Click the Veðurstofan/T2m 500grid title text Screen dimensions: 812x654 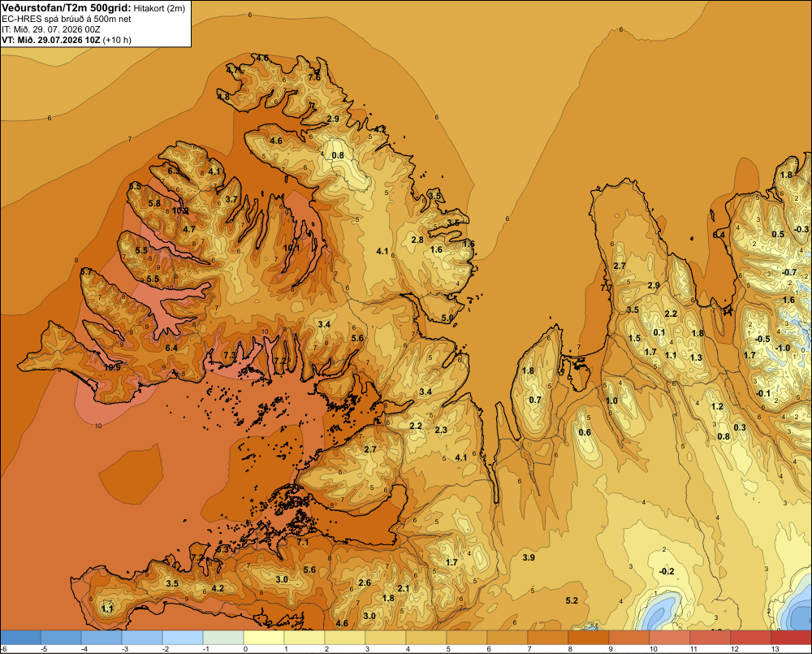pos(67,8)
